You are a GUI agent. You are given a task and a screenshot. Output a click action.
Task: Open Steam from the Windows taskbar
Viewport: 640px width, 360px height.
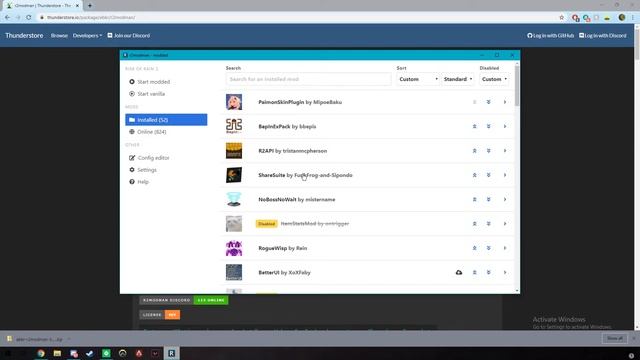click(x=90, y=353)
